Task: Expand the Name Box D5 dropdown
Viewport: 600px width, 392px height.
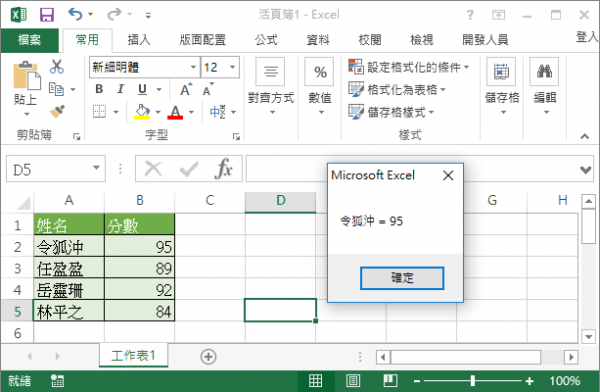Action: tap(96, 168)
